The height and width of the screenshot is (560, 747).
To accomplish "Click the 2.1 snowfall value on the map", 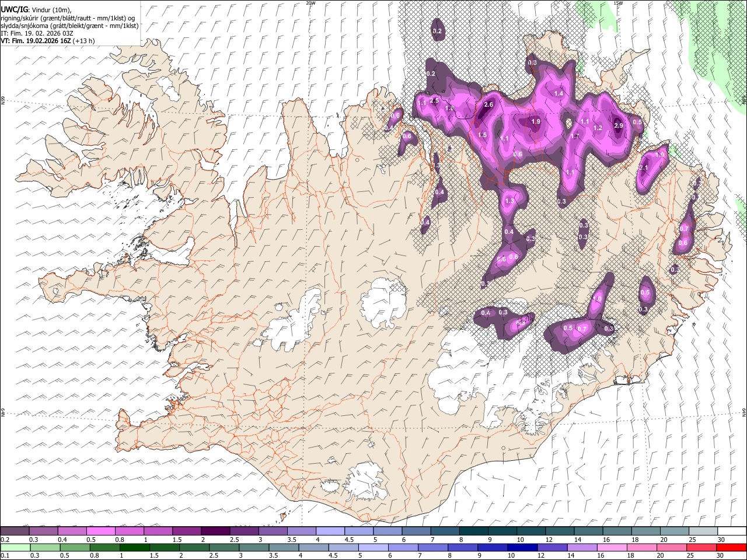I will tap(644, 168).
